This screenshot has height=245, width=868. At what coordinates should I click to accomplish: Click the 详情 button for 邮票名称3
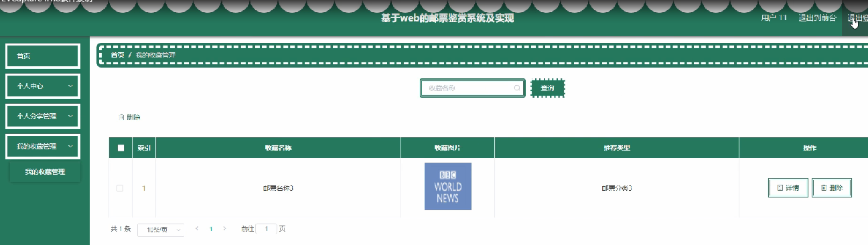(788, 188)
